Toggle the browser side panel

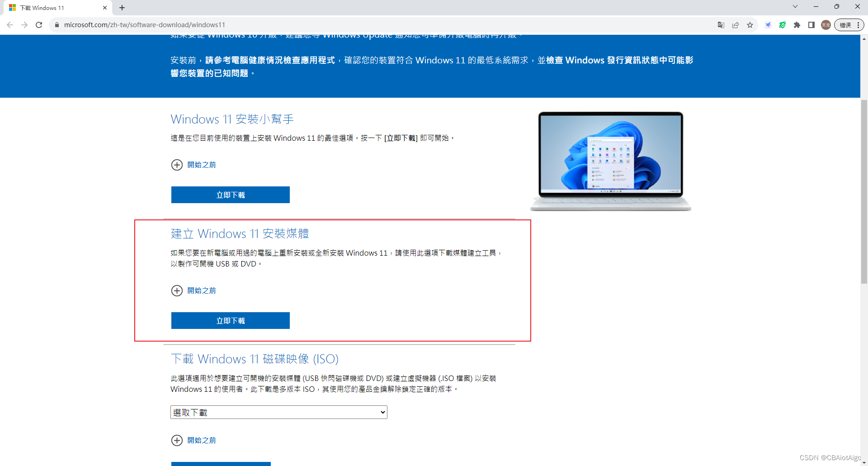(x=811, y=25)
